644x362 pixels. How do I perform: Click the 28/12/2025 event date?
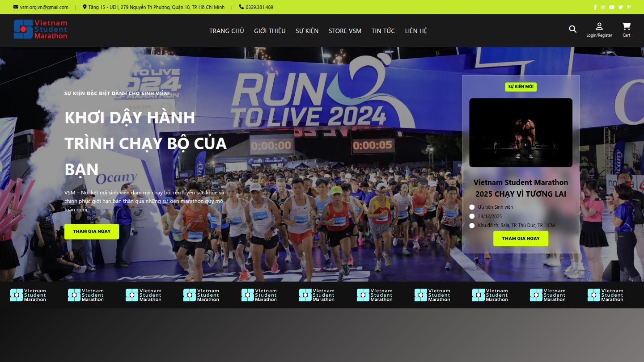point(490,216)
